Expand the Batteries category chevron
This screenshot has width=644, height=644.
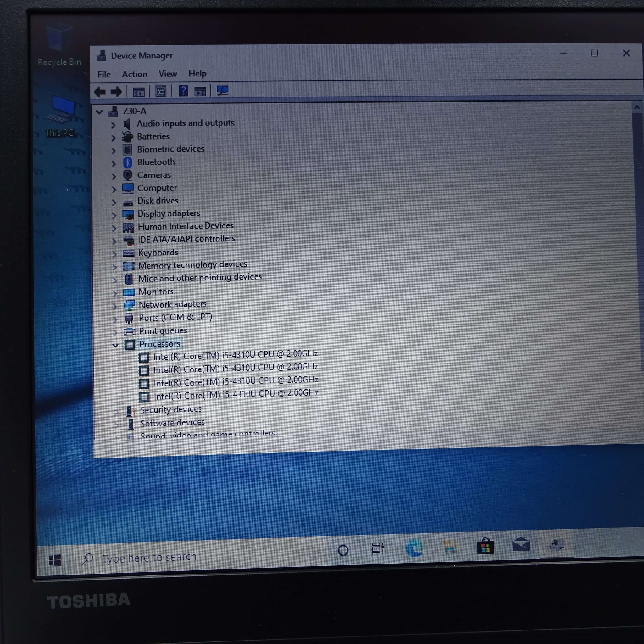pyautogui.click(x=113, y=137)
